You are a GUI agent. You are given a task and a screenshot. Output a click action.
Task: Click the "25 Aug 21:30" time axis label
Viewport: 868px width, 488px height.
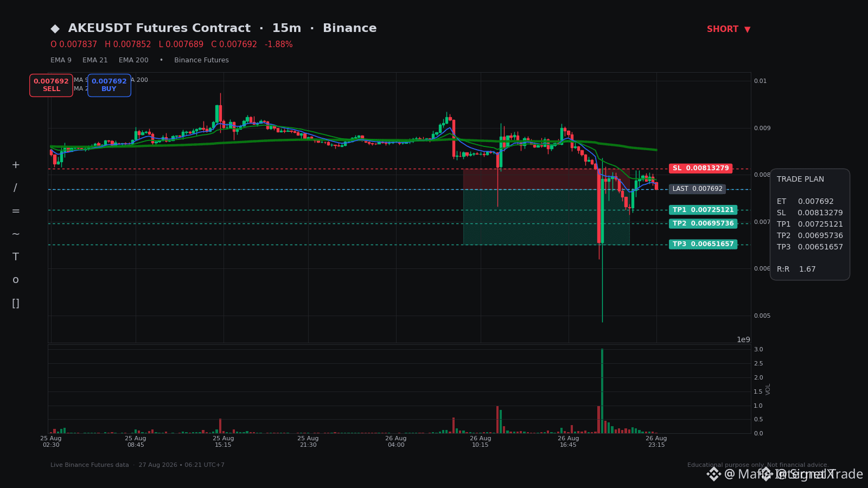click(308, 441)
